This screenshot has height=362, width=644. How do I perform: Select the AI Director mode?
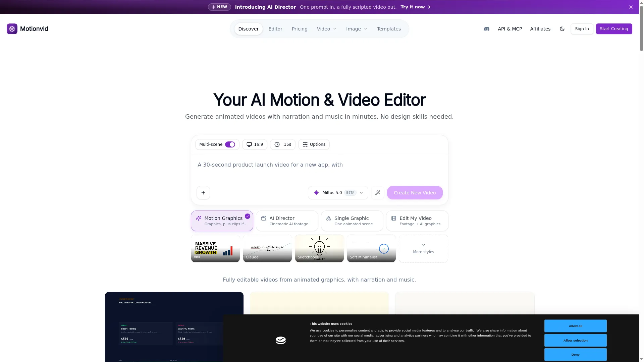(x=287, y=221)
